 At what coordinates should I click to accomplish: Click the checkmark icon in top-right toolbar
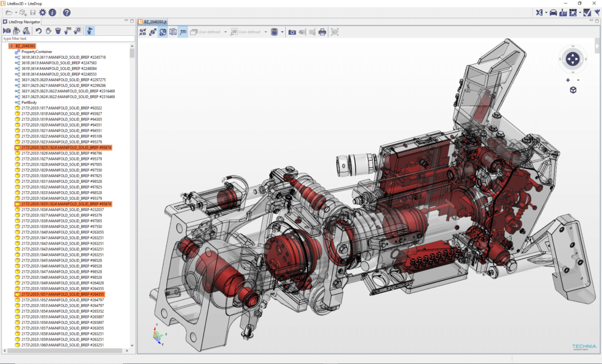point(587,13)
